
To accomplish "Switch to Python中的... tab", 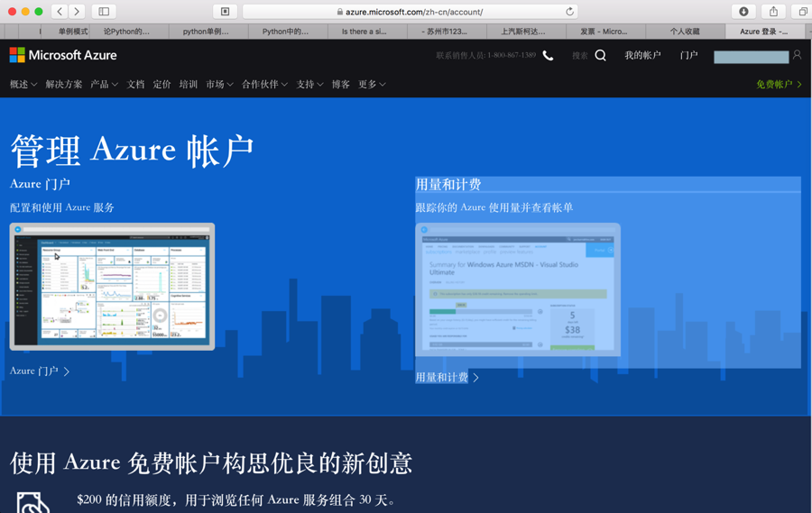I will [288, 32].
